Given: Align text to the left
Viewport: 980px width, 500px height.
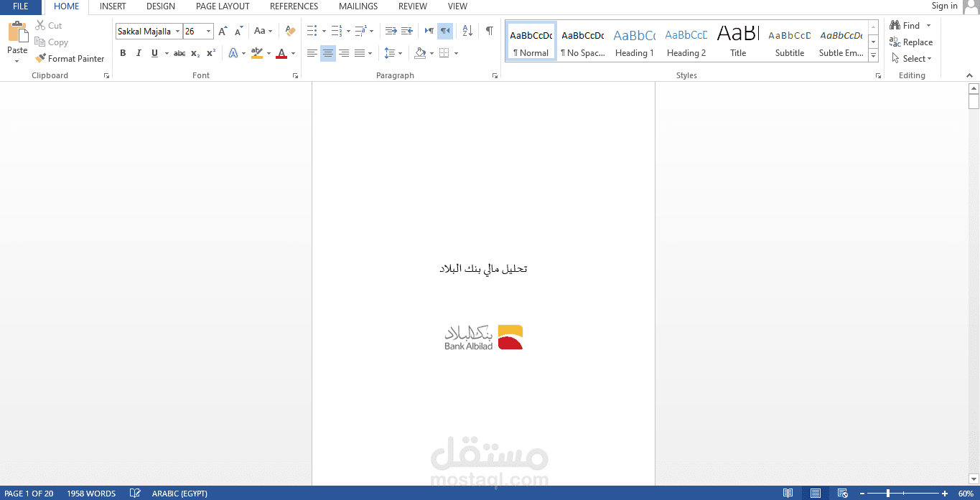Looking at the screenshot, I should [x=312, y=53].
